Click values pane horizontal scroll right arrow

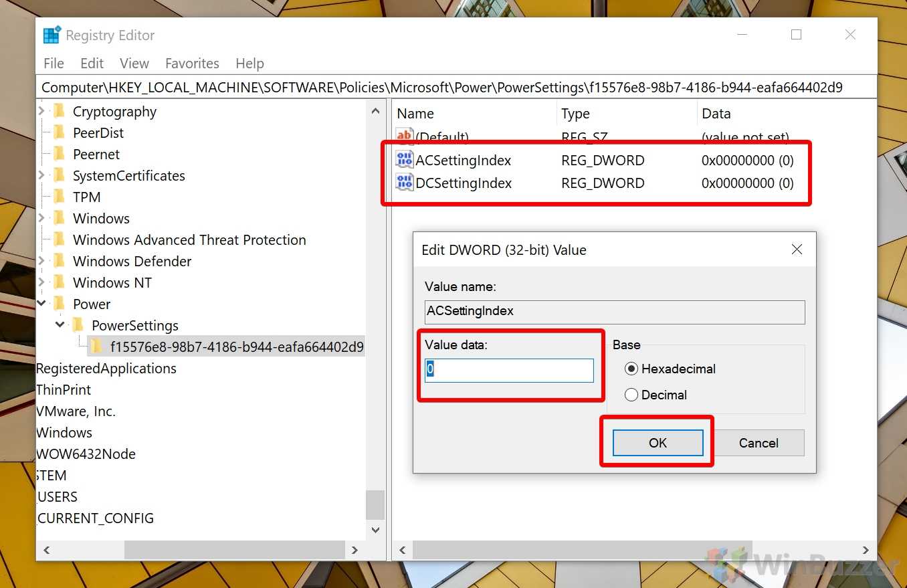point(866,550)
